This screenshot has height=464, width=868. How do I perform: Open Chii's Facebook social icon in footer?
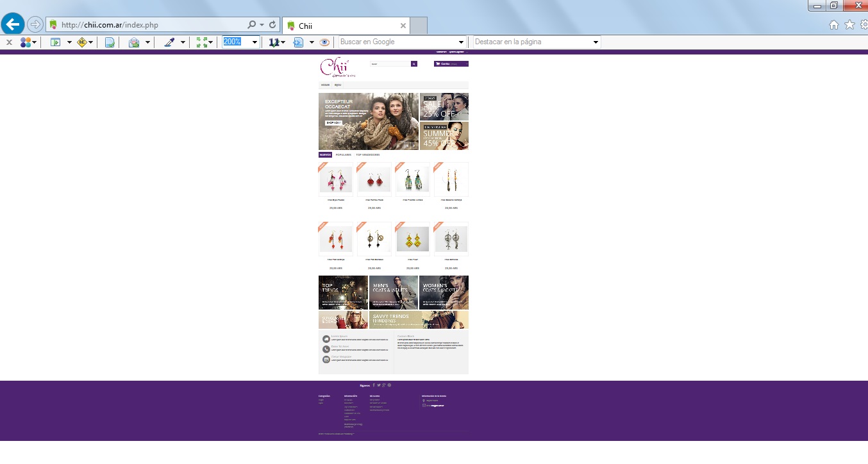click(374, 385)
